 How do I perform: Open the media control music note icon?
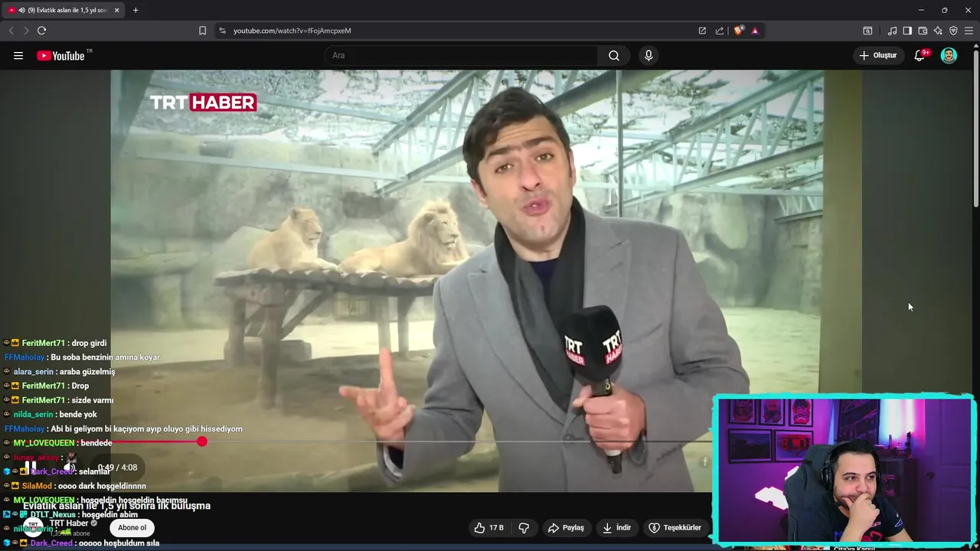pyautogui.click(x=892, y=31)
